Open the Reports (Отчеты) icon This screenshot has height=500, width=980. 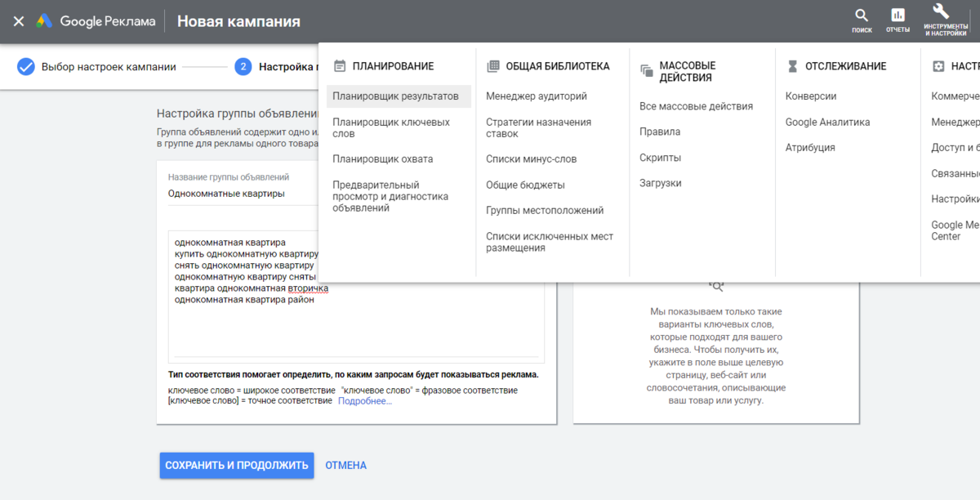[x=898, y=16]
